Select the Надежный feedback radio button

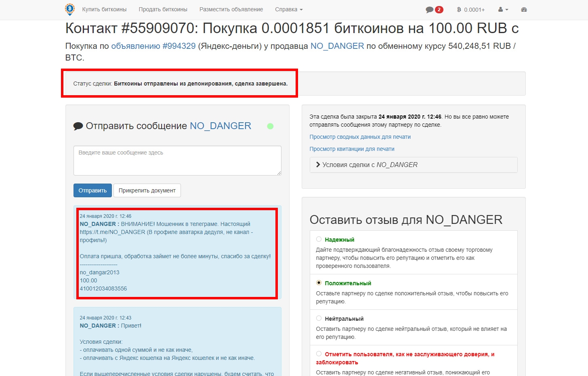click(319, 239)
